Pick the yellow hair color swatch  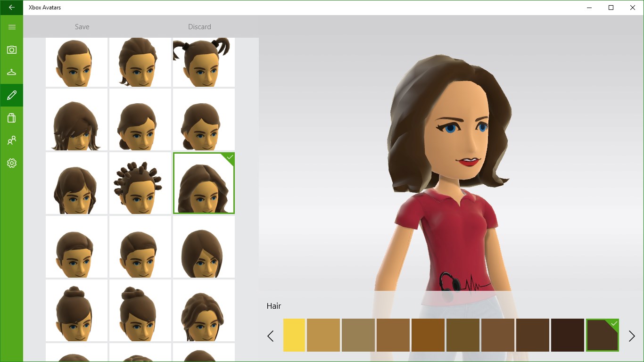294,336
